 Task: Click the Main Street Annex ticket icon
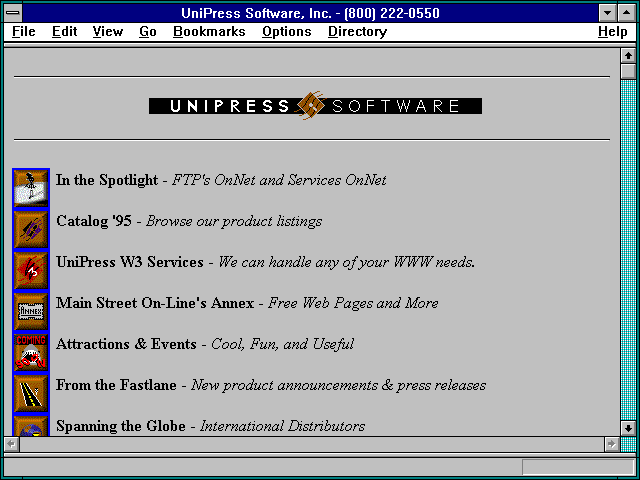(x=31, y=311)
